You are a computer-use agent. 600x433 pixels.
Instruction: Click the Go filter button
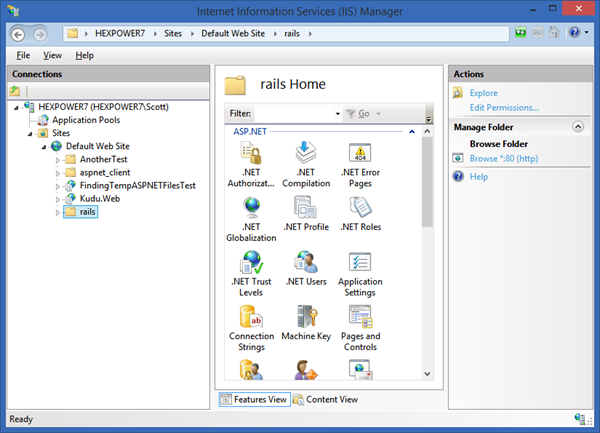click(358, 114)
